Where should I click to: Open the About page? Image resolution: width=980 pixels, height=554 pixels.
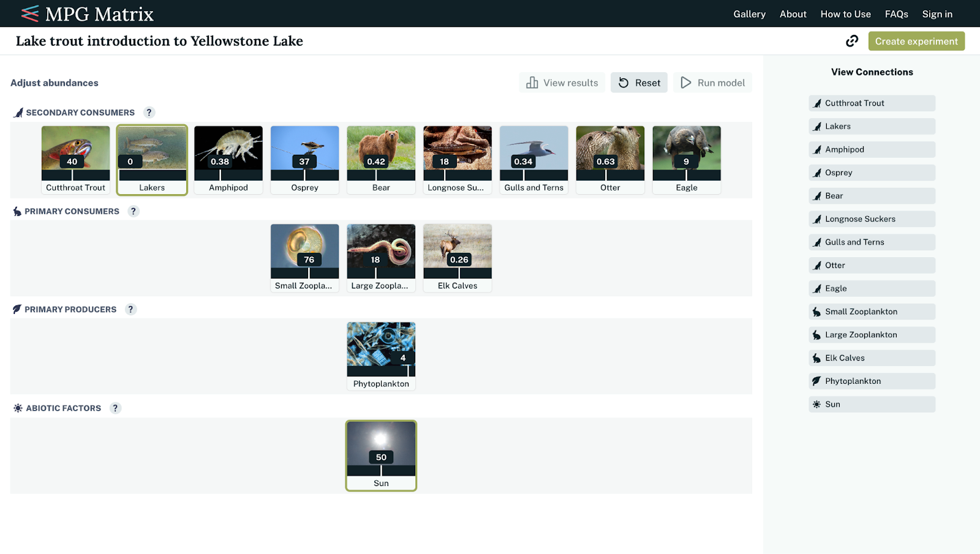(x=793, y=14)
